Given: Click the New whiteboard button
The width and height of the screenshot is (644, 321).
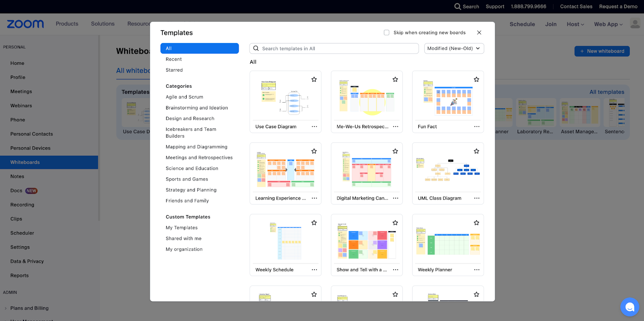Looking at the screenshot, I should coord(602,51).
